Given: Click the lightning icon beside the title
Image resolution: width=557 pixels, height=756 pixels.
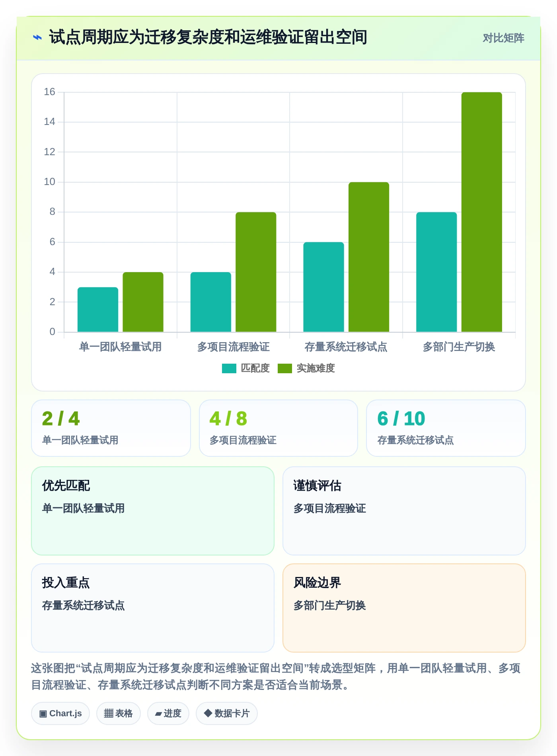Looking at the screenshot, I should pyautogui.click(x=37, y=37).
